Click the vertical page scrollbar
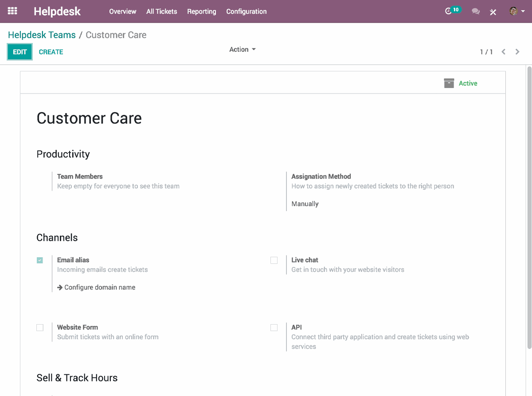The width and height of the screenshot is (532, 396). click(x=529, y=208)
